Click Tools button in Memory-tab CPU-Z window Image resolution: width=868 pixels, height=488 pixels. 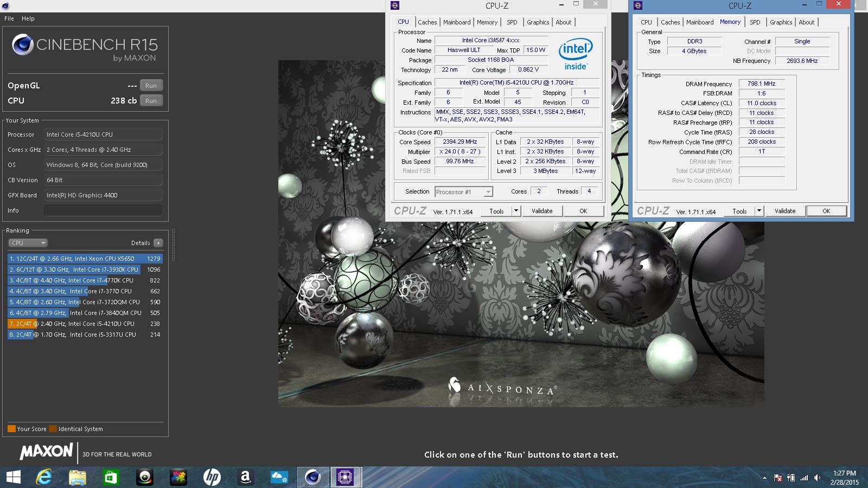(739, 211)
